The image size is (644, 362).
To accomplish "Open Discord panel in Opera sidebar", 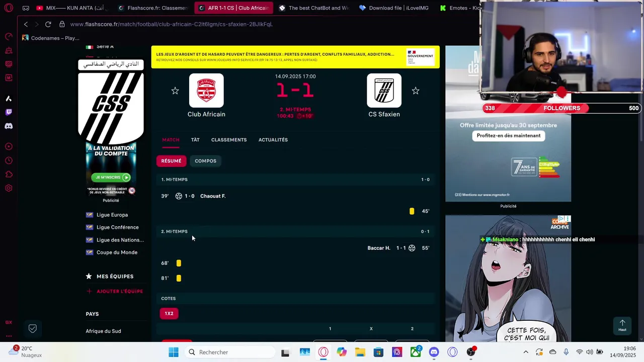I will coord(9,126).
